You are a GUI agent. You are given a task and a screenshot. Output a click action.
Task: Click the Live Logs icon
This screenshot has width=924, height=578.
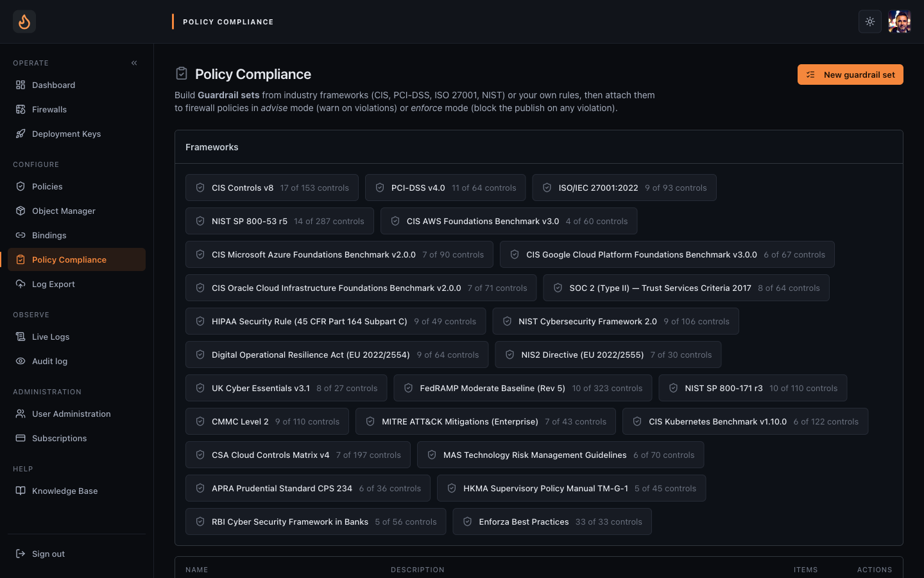(x=21, y=337)
